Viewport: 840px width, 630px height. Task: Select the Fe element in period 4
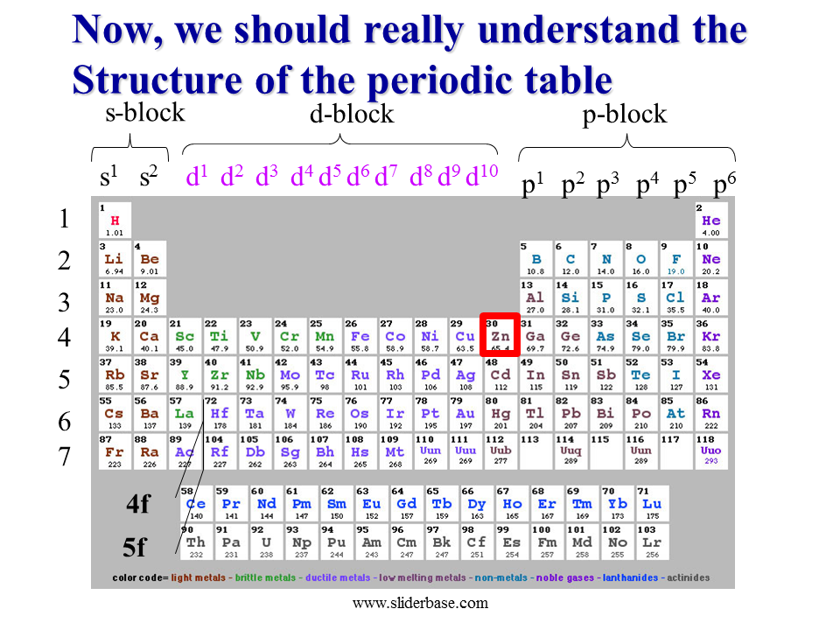360,336
